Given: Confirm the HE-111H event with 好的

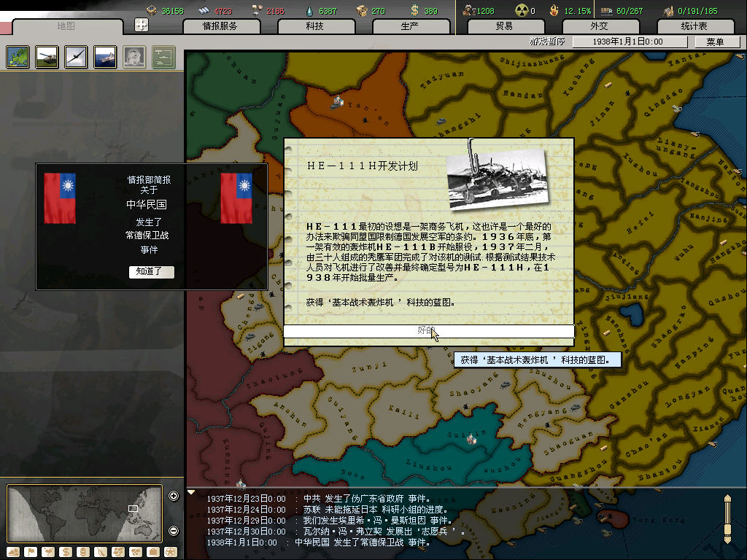Looking at the screenshot, I should pyautogui.click(x=428, y=331).
